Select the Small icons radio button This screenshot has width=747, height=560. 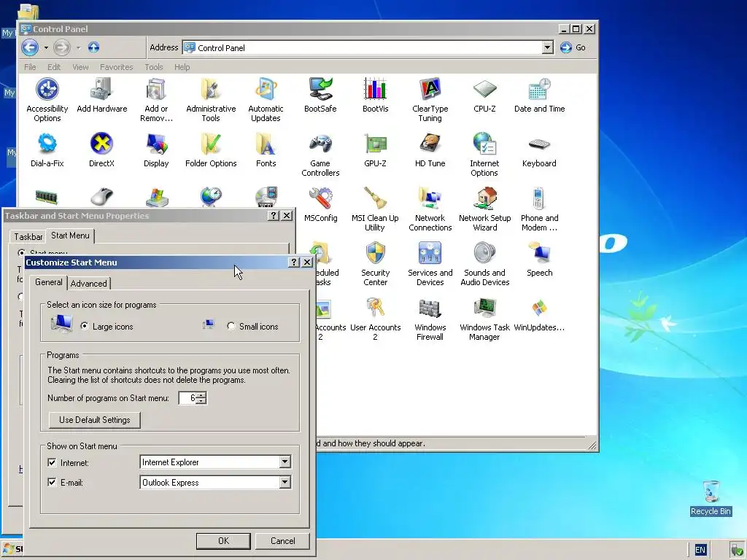coord(231,326)
